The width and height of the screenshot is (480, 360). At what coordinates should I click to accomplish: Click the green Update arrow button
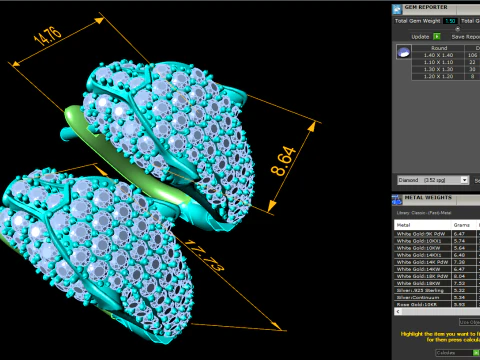(437, 36)
